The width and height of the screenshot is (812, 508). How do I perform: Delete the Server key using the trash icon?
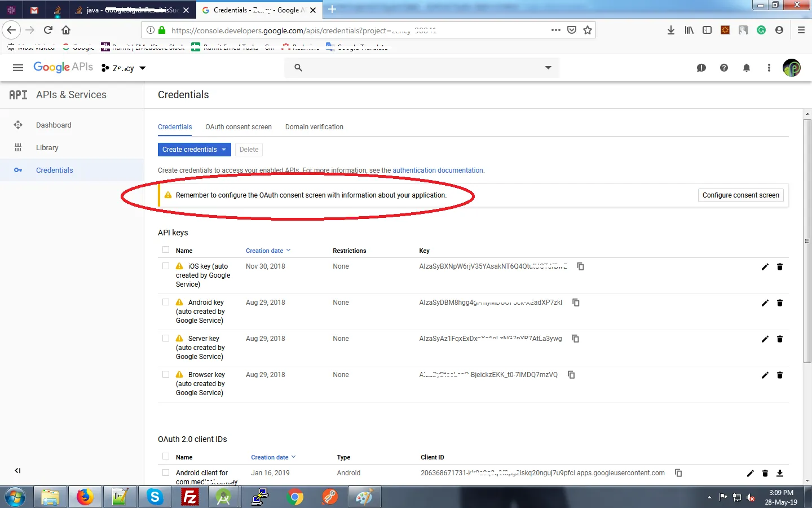[x=780, y=339]
